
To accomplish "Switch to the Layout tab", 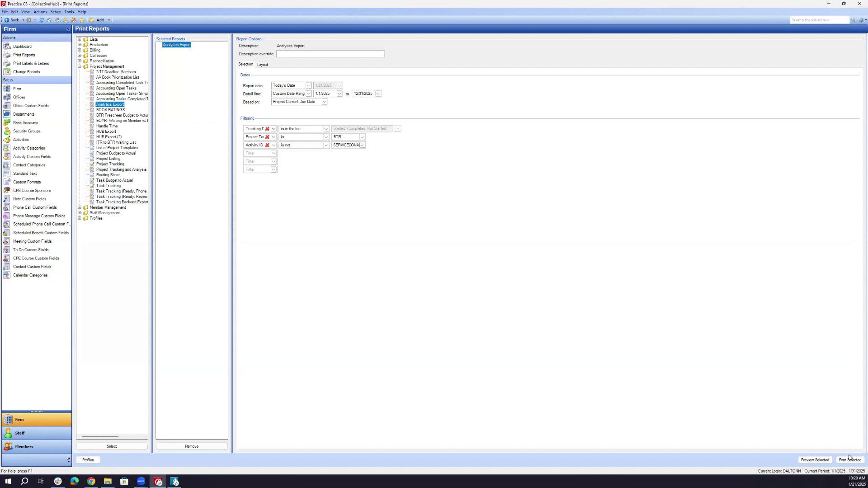I will coord(262,65).
